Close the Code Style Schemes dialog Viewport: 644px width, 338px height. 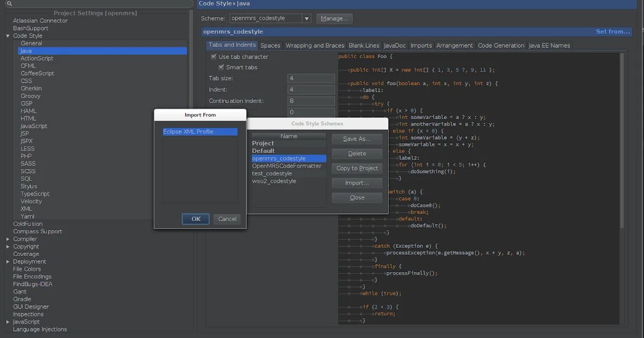(357, 197)
